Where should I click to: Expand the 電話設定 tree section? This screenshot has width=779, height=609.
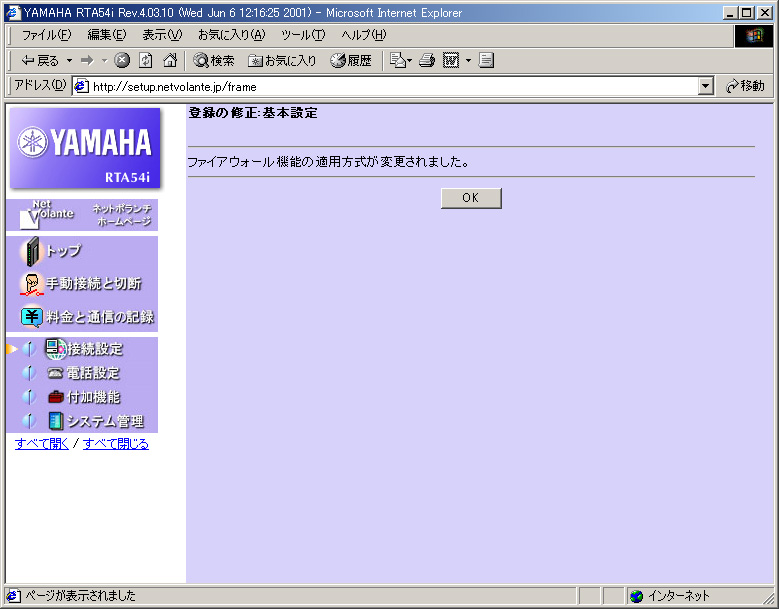[28, 373]
